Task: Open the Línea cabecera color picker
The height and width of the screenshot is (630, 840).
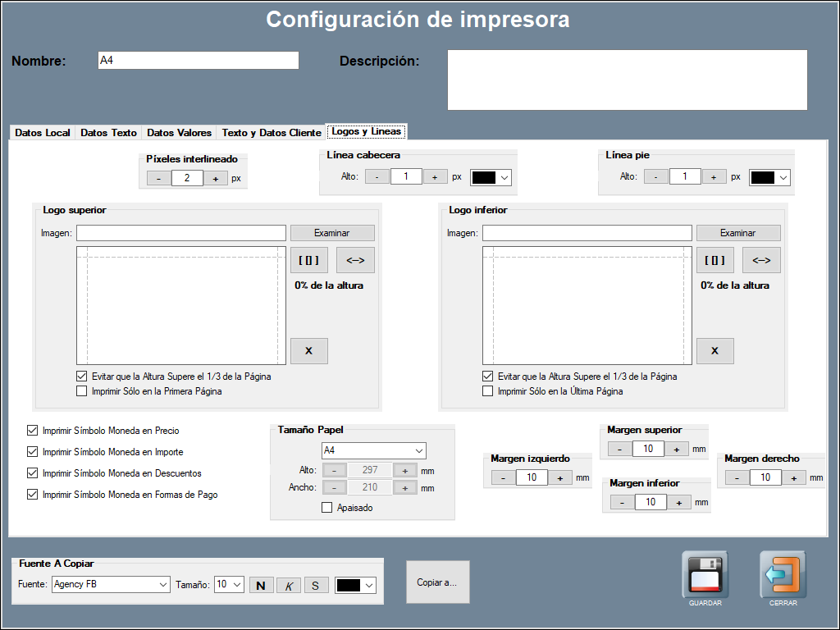Action: (491, 177)
